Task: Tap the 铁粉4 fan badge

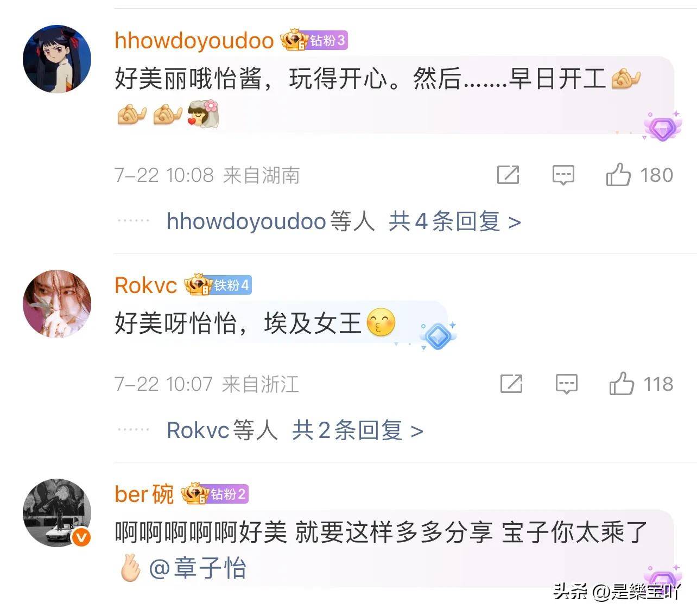Action: tap(218, 285)
